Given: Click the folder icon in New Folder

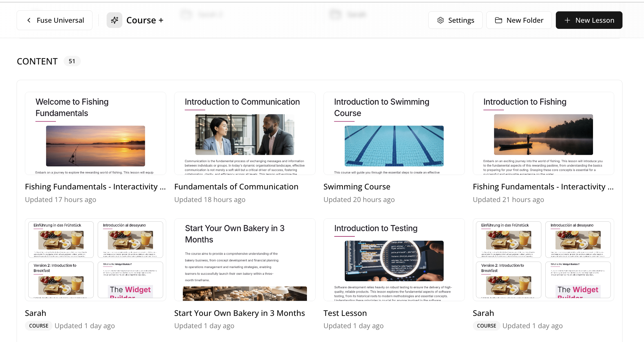Looking at the screenshot, I should point(498,20).
